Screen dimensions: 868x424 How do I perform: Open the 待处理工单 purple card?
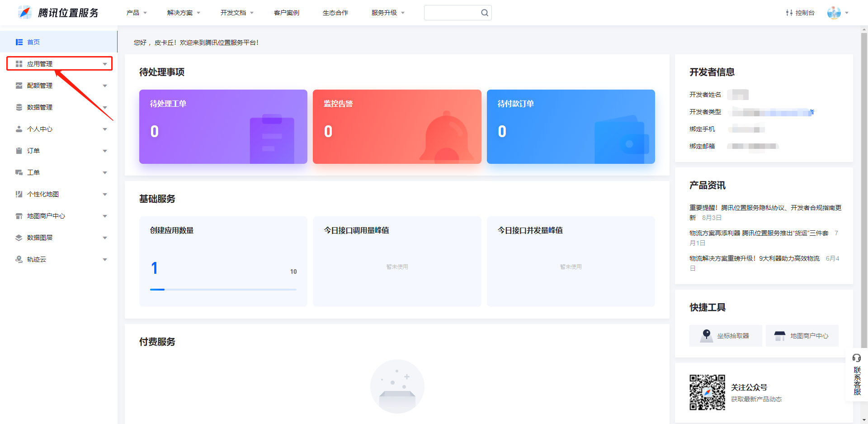coord(223,127)
